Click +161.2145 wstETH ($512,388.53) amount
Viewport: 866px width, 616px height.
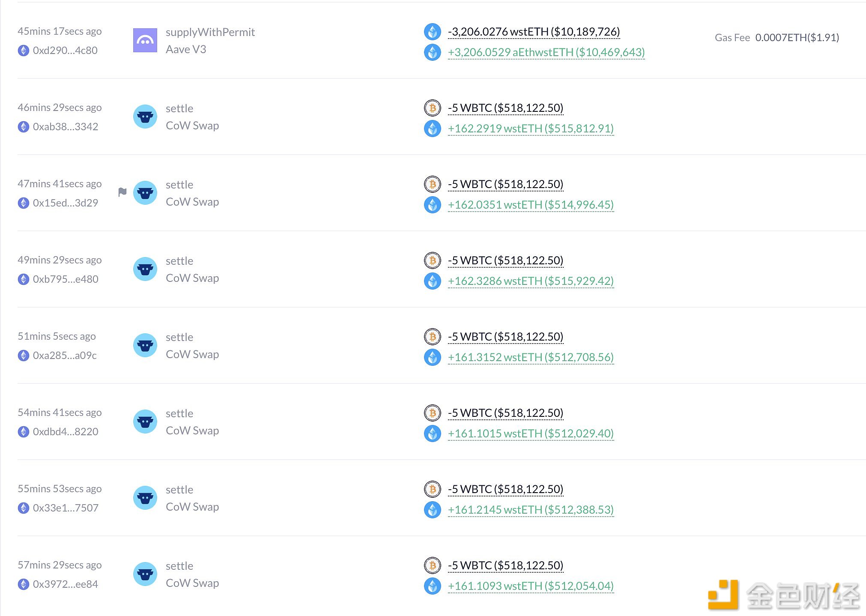coord(531,510)
